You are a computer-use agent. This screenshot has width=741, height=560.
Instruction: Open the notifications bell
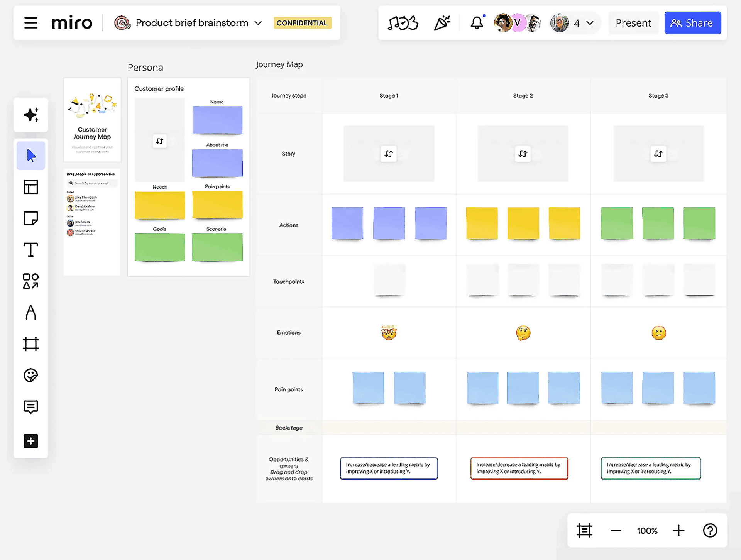[x=477, y=23]
